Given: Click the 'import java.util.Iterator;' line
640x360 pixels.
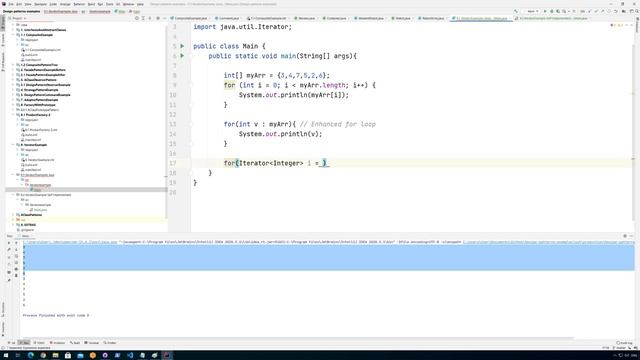Looking at the screenshot, I should point(242,27).
